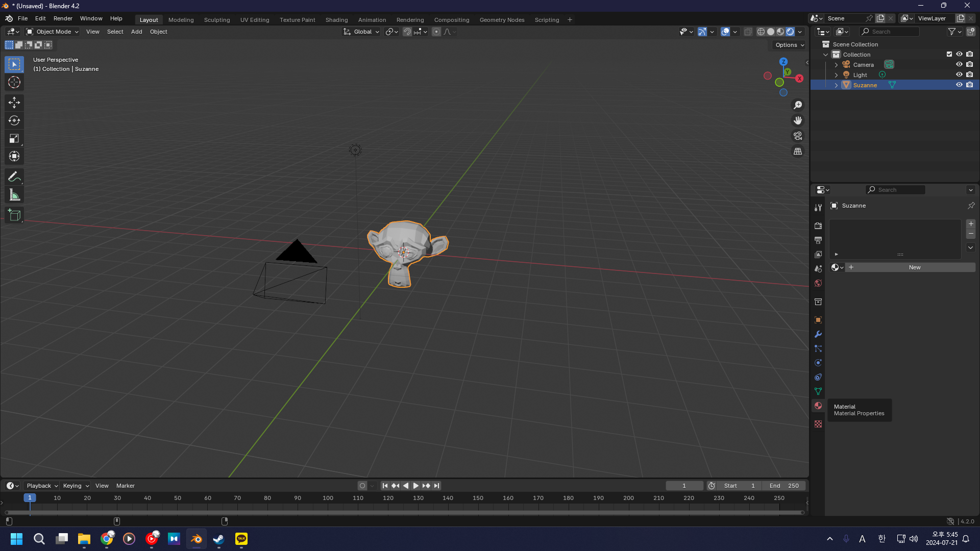Image resolution: width=980 pixels, height=551 pixels.
Task: Select the 3D Cursor tool
Action: 14,82
